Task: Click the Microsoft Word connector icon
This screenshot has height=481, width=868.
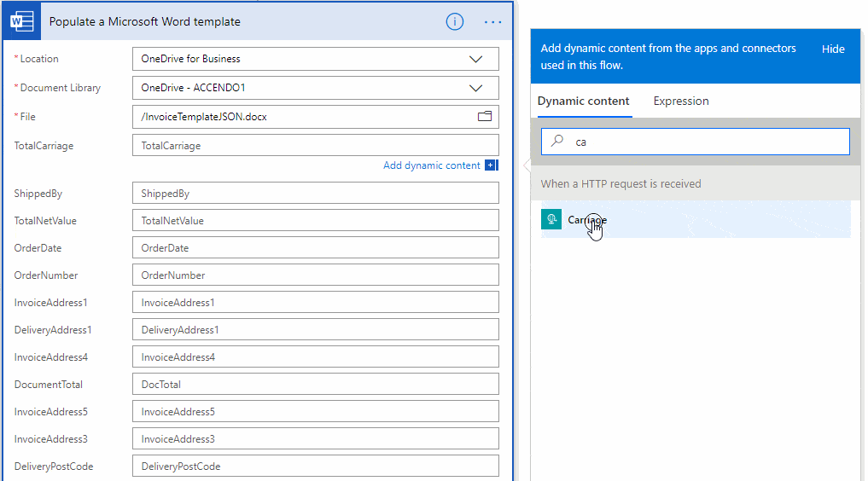Action: [x=21, y=21]
